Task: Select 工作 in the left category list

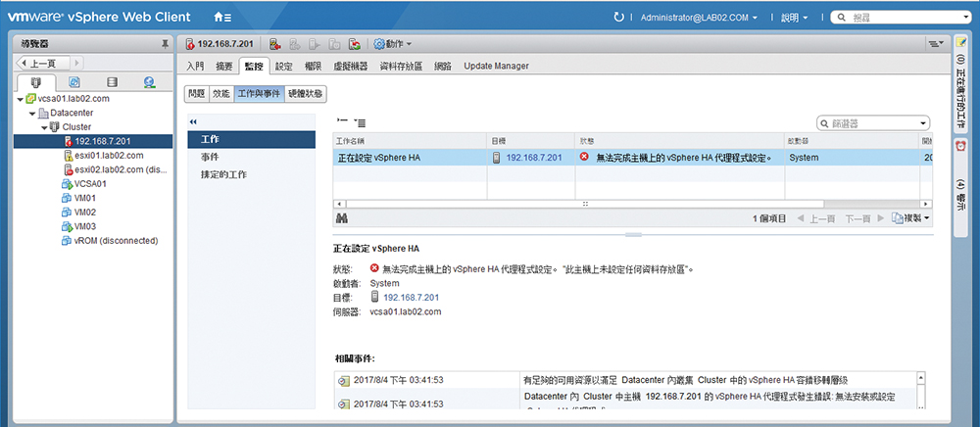Action: (x=251, y=139)
